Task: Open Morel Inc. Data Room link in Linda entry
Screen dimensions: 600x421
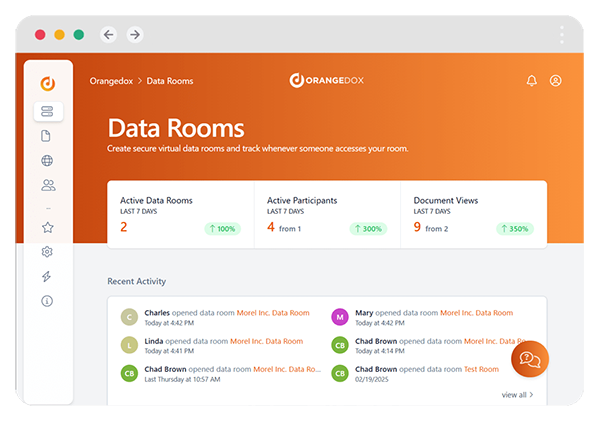Action: 266,341
